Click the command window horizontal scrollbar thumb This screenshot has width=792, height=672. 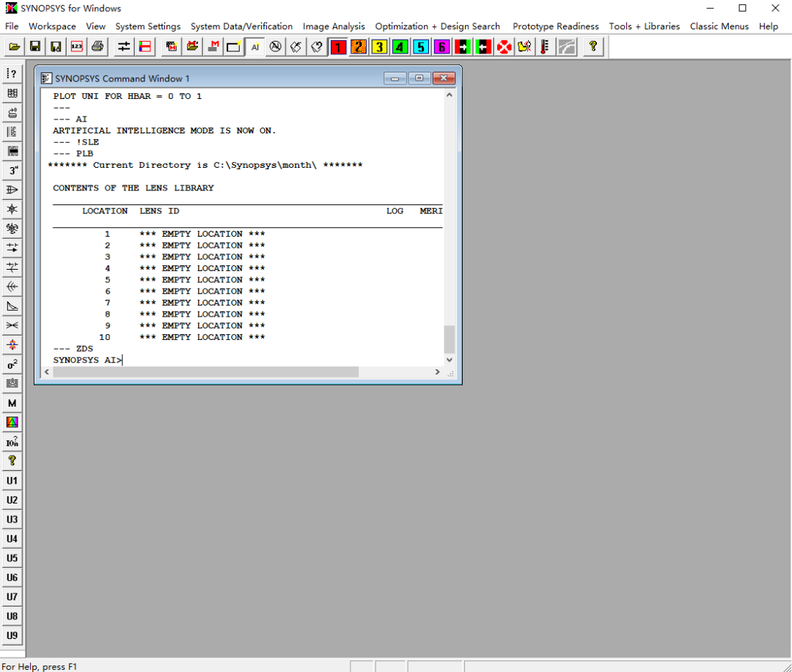tap(205, 372)
